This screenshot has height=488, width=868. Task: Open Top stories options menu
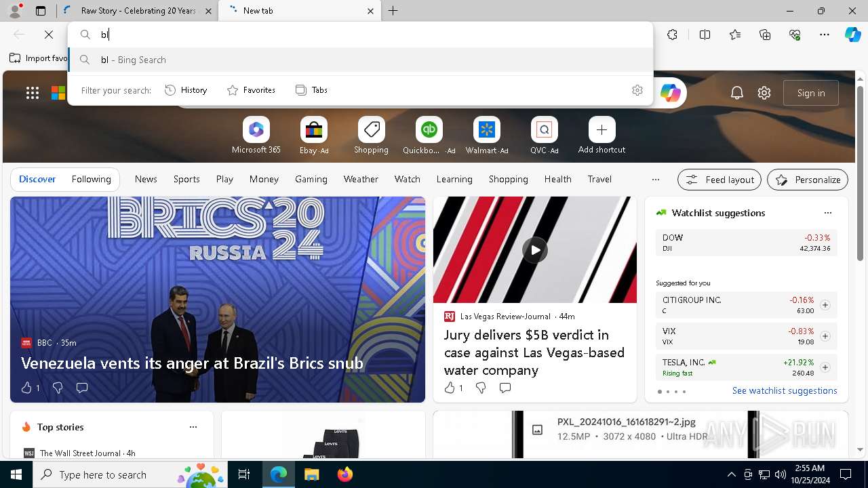pos(193,427)
